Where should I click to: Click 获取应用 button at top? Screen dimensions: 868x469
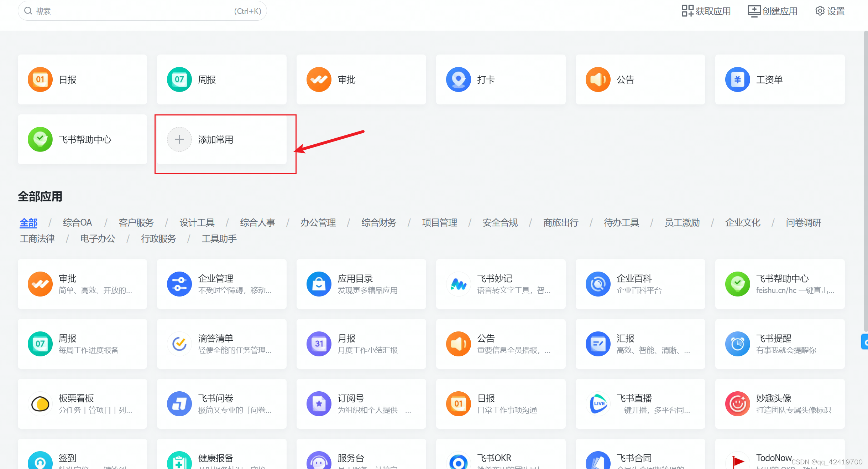[706, 11]
